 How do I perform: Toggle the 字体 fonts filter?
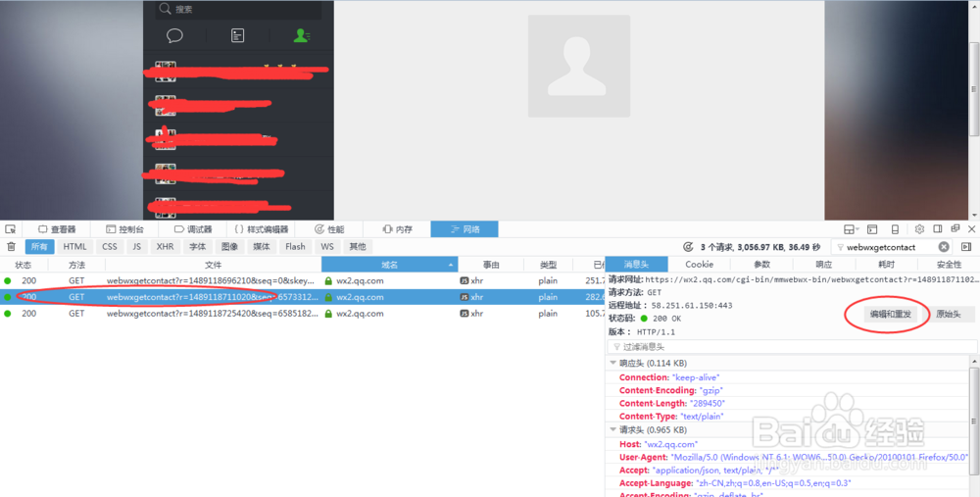198,246
